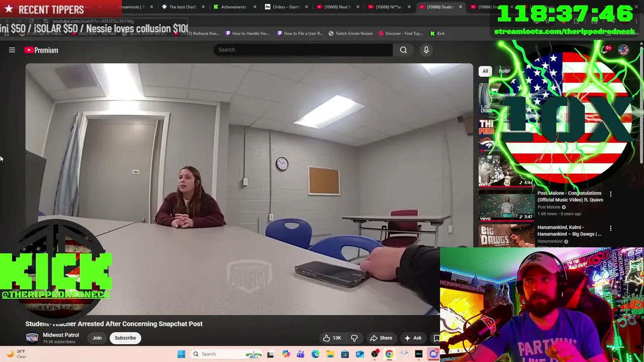Screen dimensions: 644x362
Task: Open Microsoft Store from the taskbar
Action: pos(345,354)
